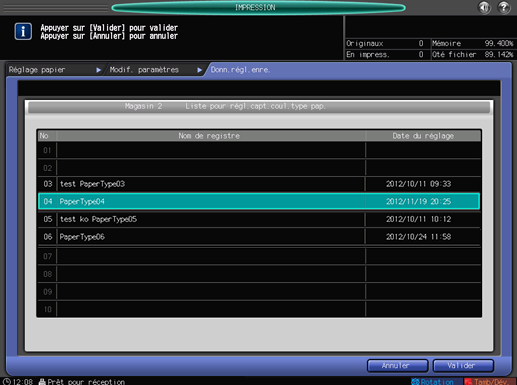
Task: Click date 2012/10/24 11:58
Action: [418, 237]
